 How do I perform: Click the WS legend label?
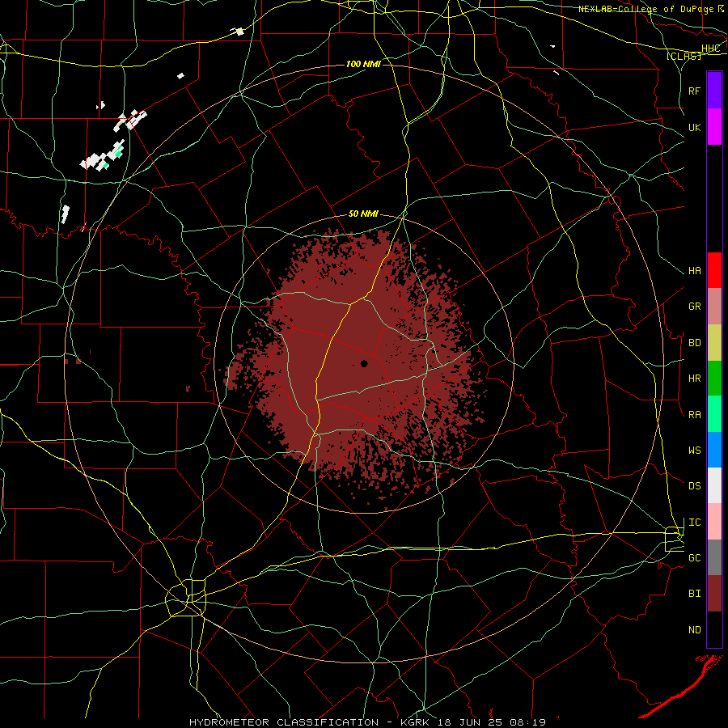(694, 451)
